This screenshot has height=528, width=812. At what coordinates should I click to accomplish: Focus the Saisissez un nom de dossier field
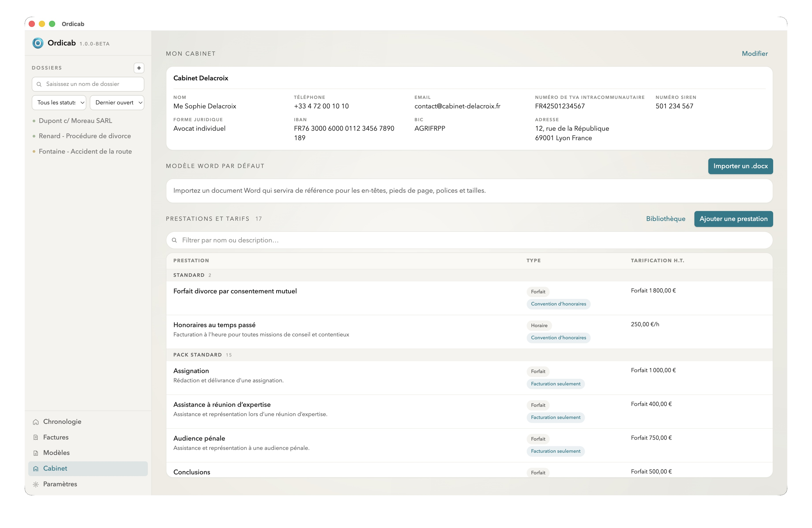click(x=88, y=84)
